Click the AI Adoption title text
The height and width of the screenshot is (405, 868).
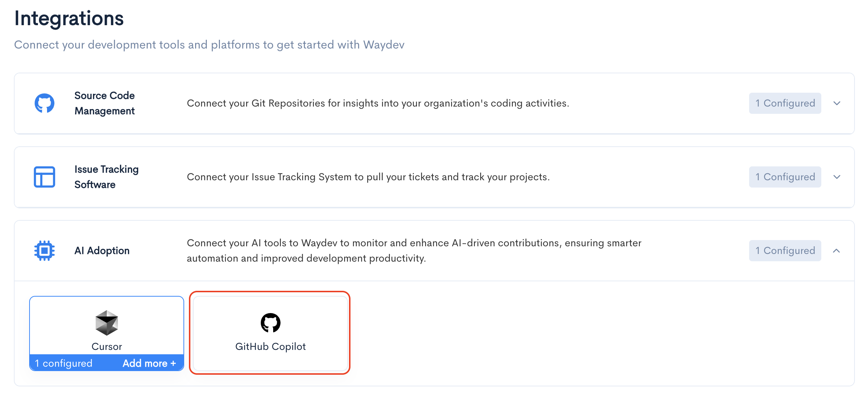[x=102, y=251]
